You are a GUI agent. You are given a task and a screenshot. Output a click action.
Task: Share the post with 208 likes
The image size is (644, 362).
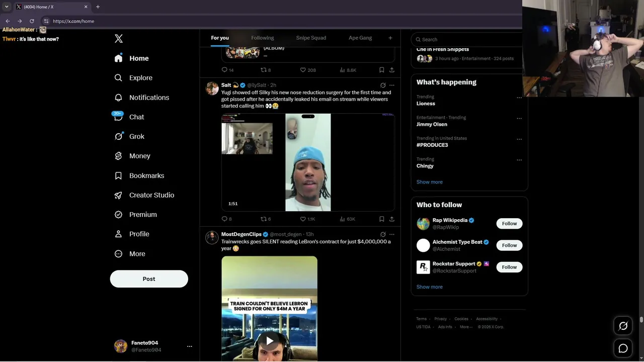[x=392, y=70]
